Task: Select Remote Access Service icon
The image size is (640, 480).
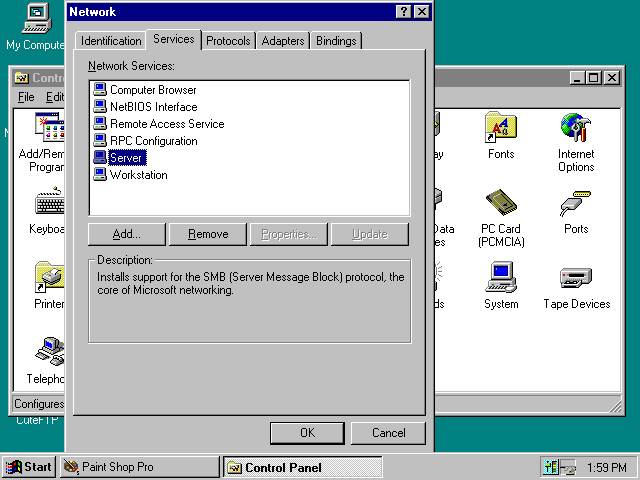Action: pyautogui.click(x=100, y=123)
